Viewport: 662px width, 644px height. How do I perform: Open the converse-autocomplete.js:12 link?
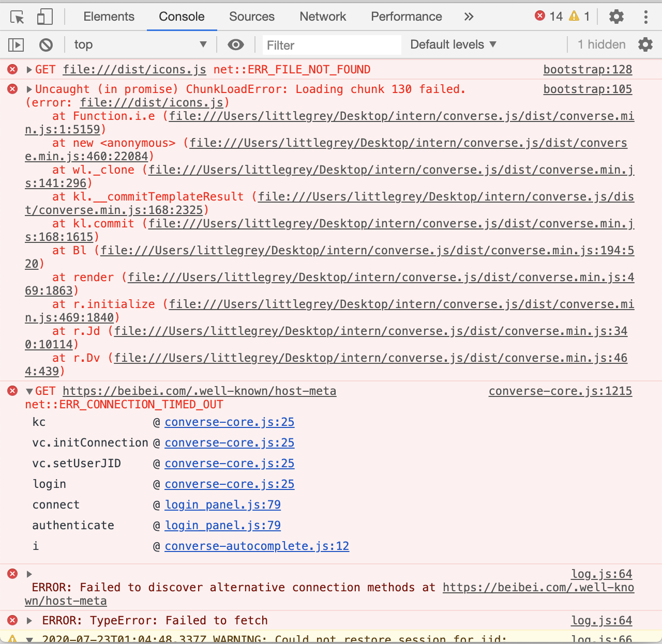click(x=257, y=546)
